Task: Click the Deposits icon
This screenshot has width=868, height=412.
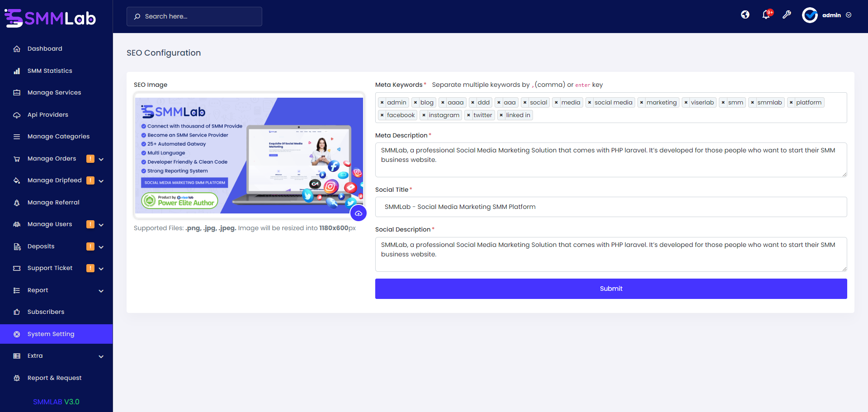Action: [x=17, y=246]
